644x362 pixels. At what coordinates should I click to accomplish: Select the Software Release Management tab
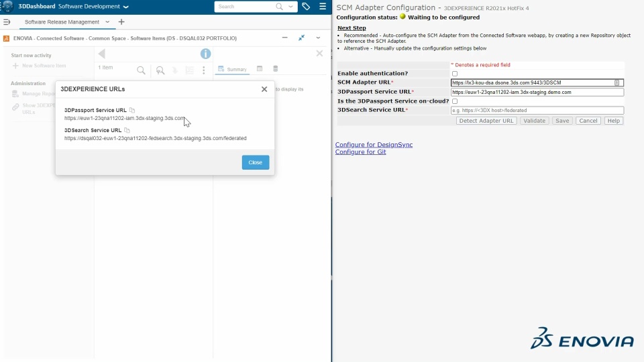(x=62, y=22)
